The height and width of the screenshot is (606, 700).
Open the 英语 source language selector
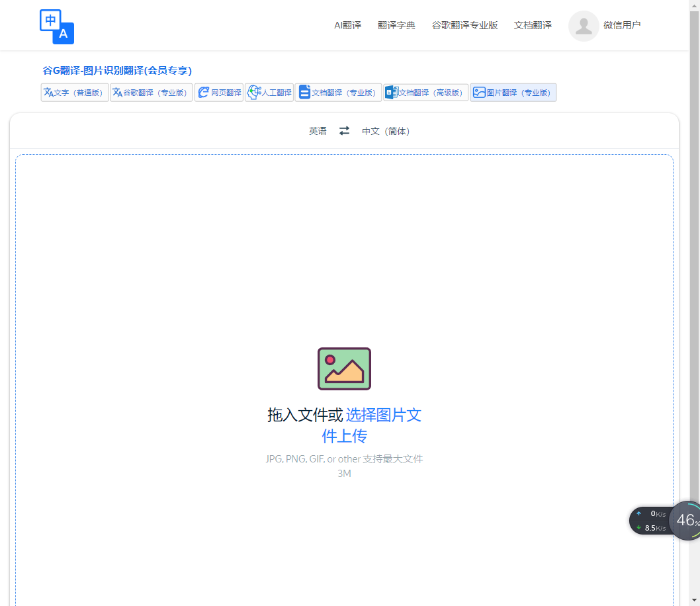[318, 131]
